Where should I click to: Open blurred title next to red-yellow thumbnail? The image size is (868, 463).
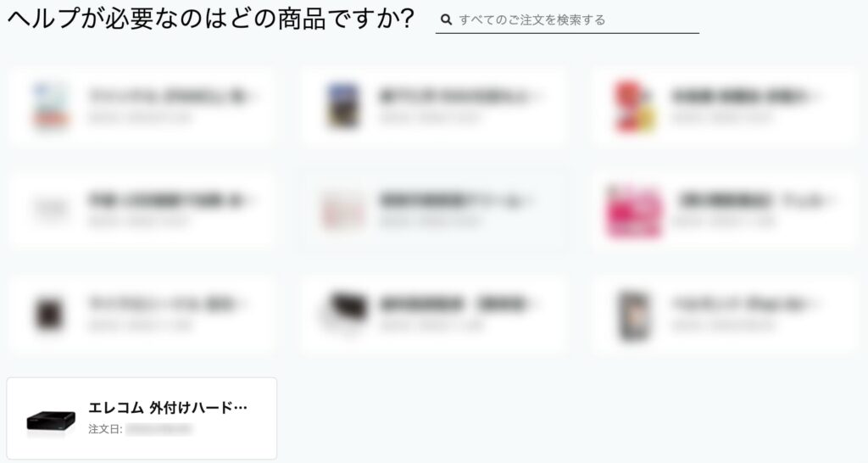click(x=744, y=97)
